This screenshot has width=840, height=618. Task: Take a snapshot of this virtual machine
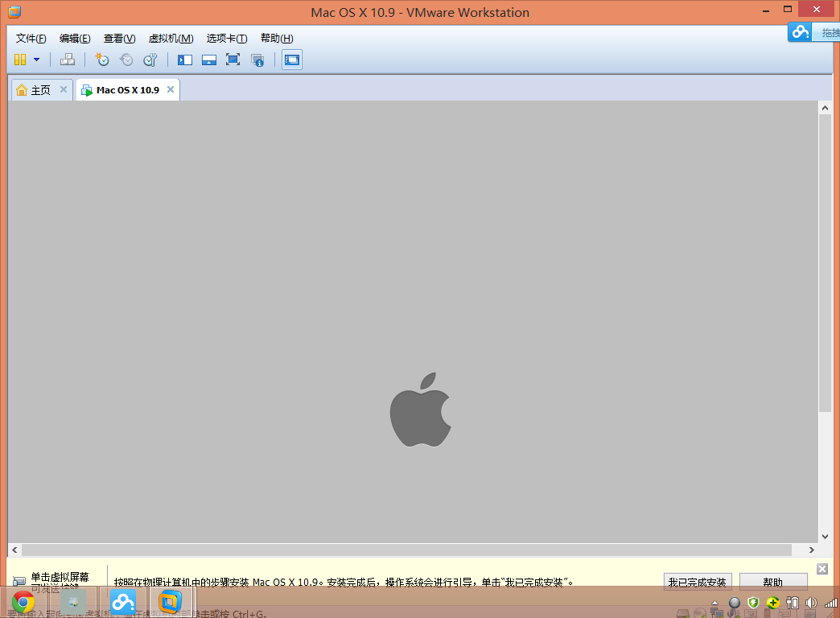pos(102,60)
